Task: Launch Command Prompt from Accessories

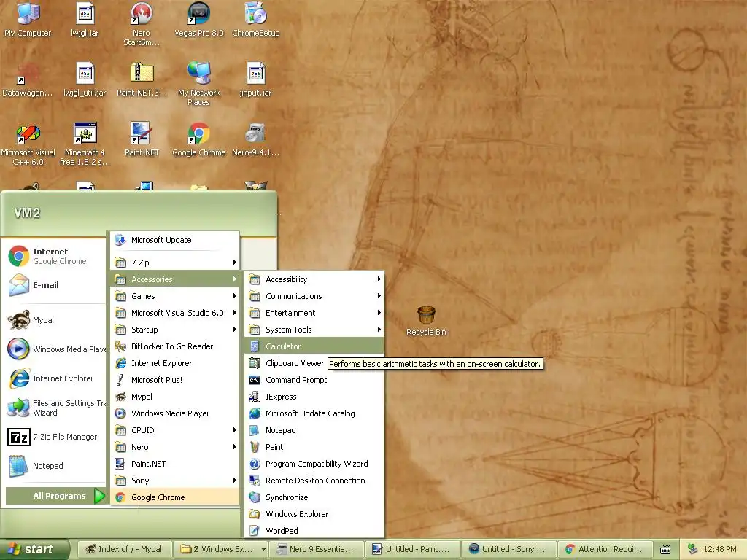Action: click(314, 380)
